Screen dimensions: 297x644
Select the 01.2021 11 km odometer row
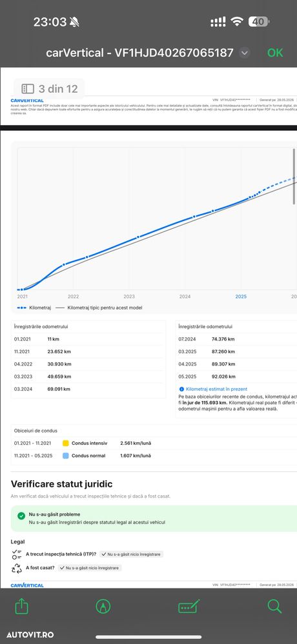click(x=88, y=339)
